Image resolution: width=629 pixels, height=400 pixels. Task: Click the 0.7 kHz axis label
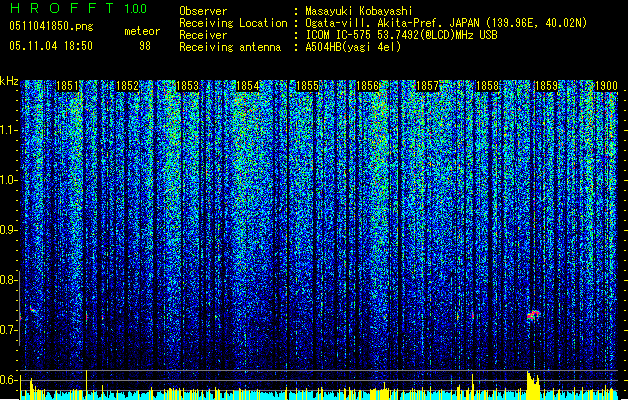(x=9, y=330)
